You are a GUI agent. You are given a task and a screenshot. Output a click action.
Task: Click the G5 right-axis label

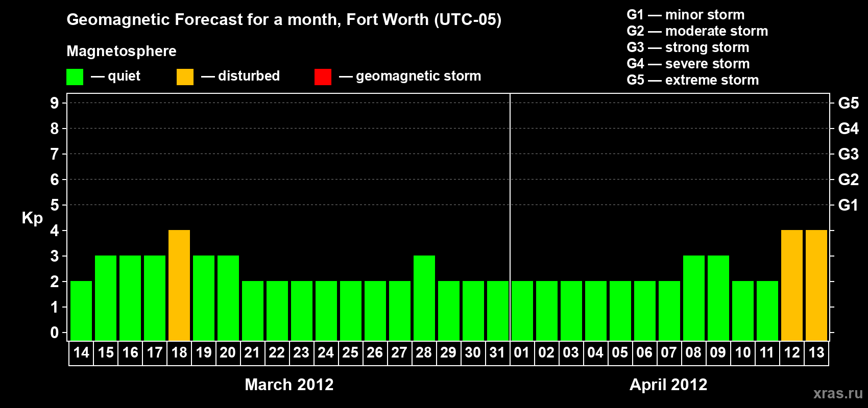pos(849,103)
